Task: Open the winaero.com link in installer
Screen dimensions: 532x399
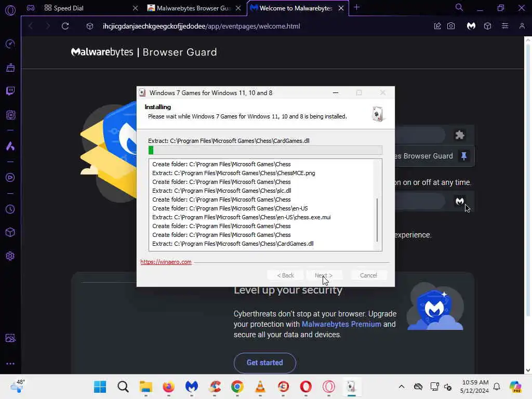Action: (x=166, y=262)
